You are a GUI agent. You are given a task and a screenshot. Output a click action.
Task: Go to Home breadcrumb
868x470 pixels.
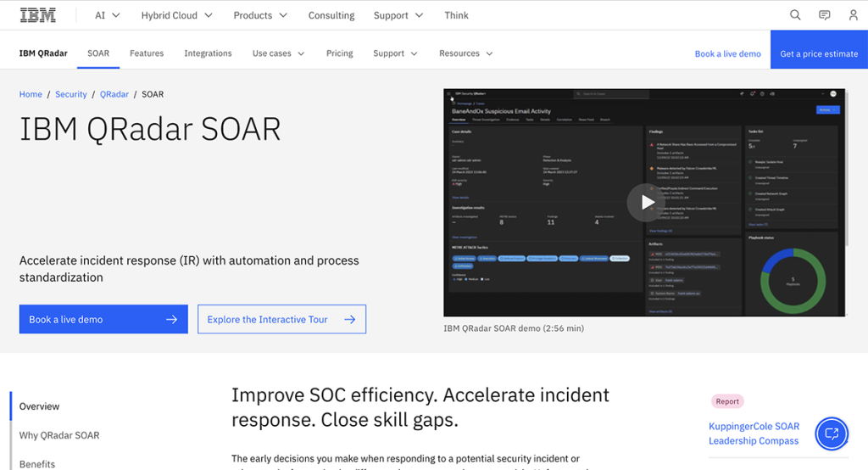(x=31, y=94)
